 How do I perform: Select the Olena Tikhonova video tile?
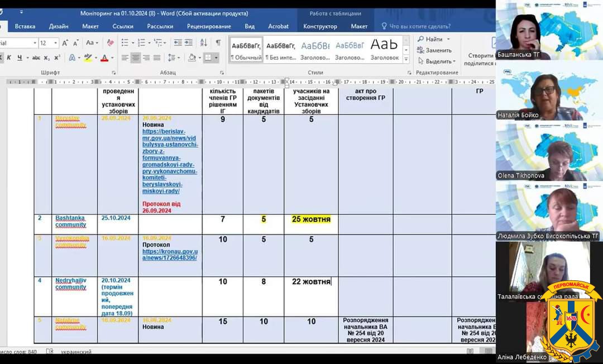tap(549, 151)
